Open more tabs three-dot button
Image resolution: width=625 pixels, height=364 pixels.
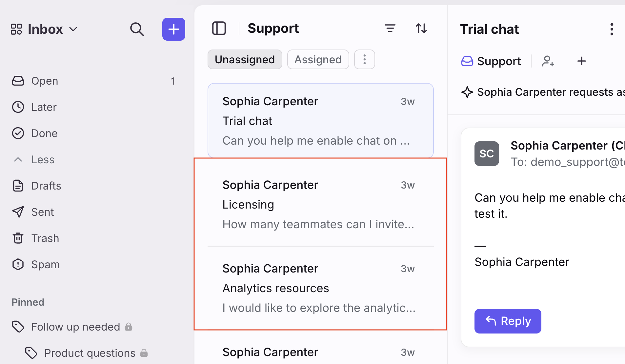click(364, 59)
